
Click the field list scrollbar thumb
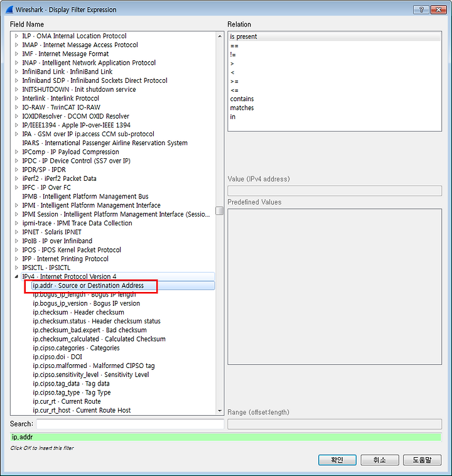[220, 210]
